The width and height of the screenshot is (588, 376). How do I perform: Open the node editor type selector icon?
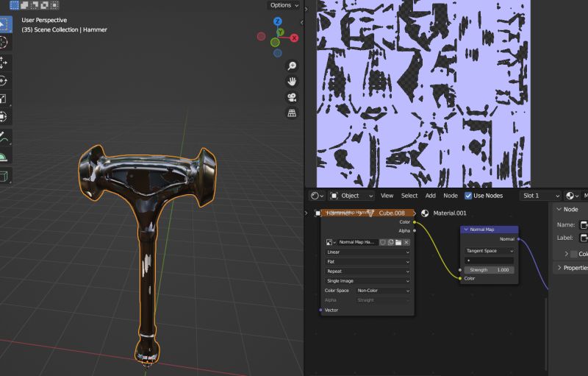[x=318, y=196]
